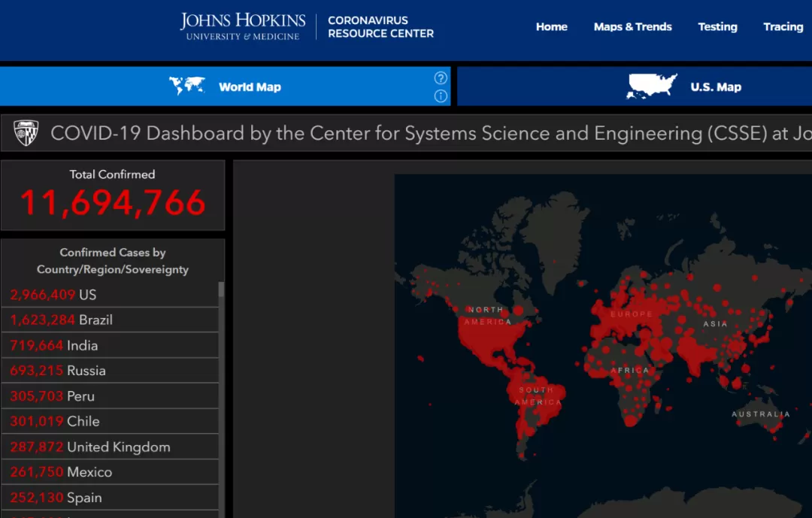812x518 pixels.
Task: Switch to the World Map tab
Action: [226, 86]
